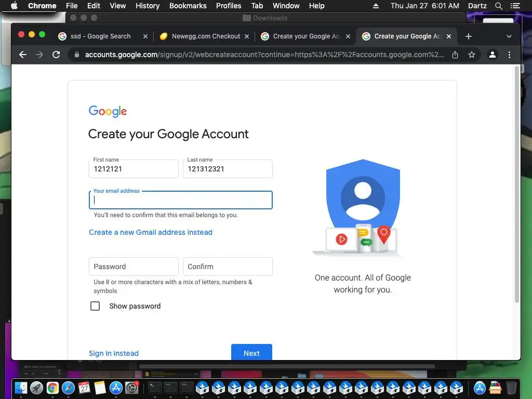Click the Google logo on the signup form

[x=108, y=111]
